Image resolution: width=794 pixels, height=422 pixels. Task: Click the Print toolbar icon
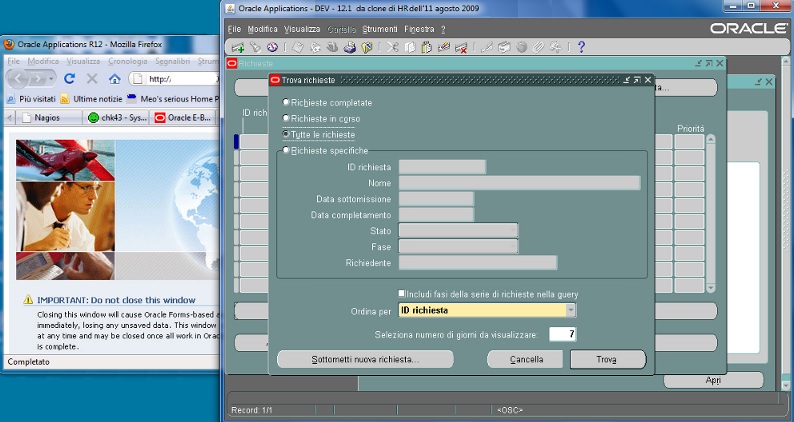pyautogui.click(x=349, y=47)
